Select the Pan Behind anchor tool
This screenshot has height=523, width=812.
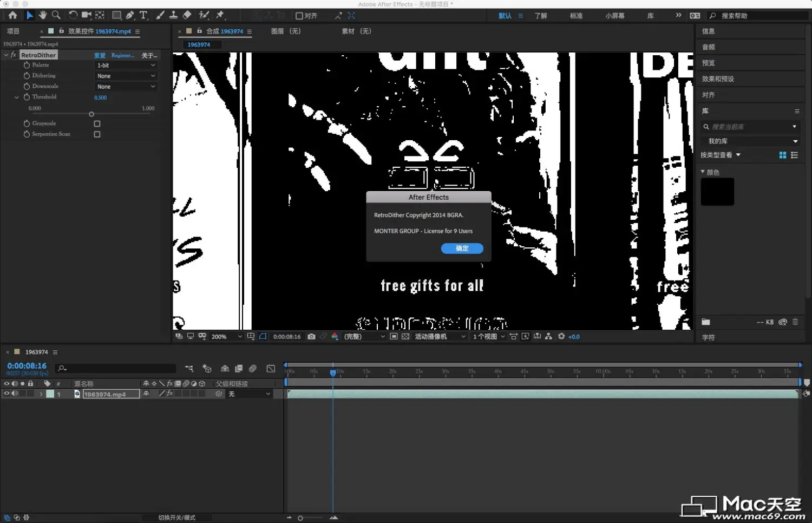[100, 15]
